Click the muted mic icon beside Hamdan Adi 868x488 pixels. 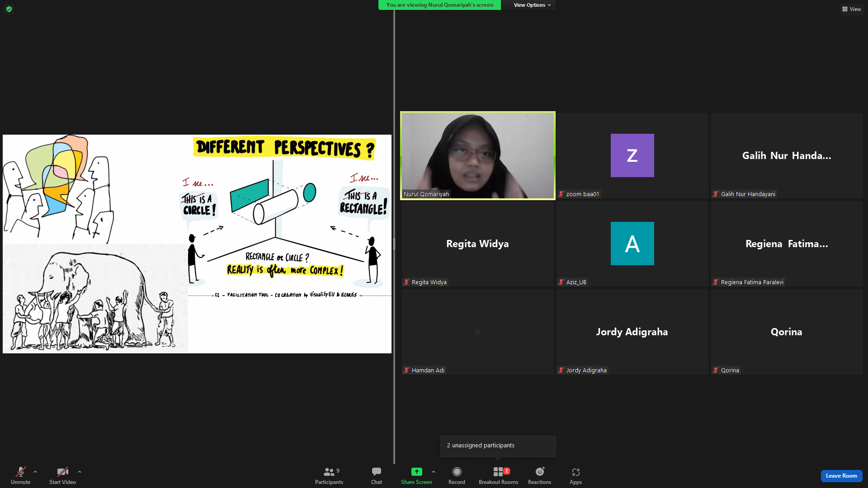pos(406,371)
